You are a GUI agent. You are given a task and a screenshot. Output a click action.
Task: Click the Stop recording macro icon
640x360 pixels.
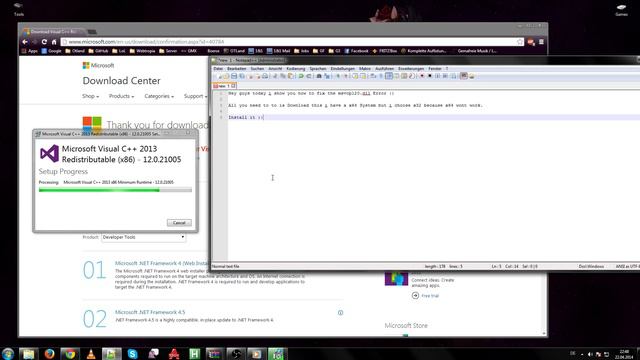pos(430,76)
